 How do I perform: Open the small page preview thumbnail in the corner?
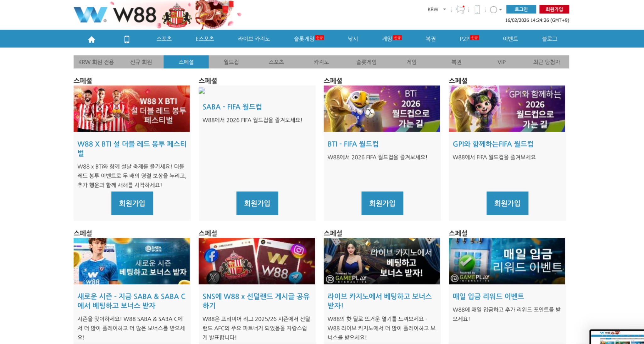(x=617, y=337)
